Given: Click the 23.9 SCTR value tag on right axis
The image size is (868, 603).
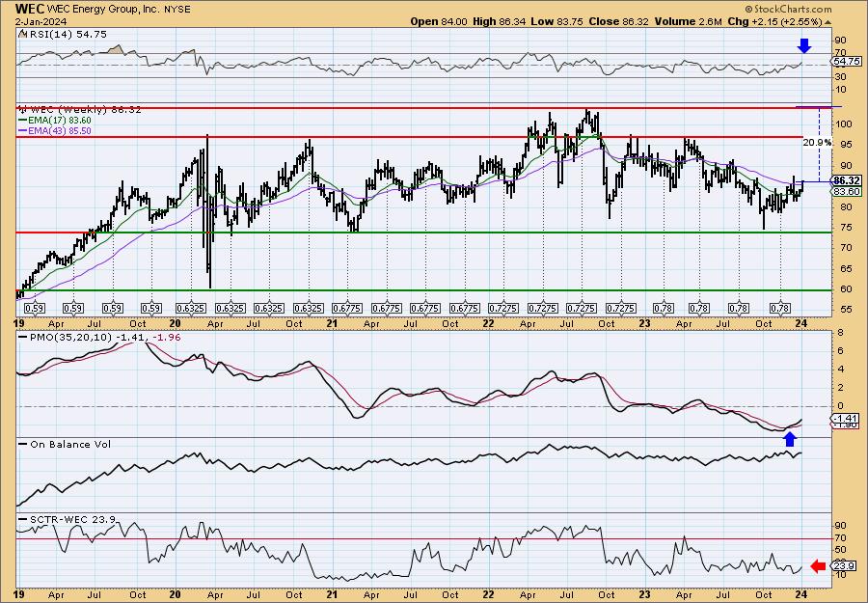Looking at the screenshot, I should pyautogui.click(x=845, y=566).
